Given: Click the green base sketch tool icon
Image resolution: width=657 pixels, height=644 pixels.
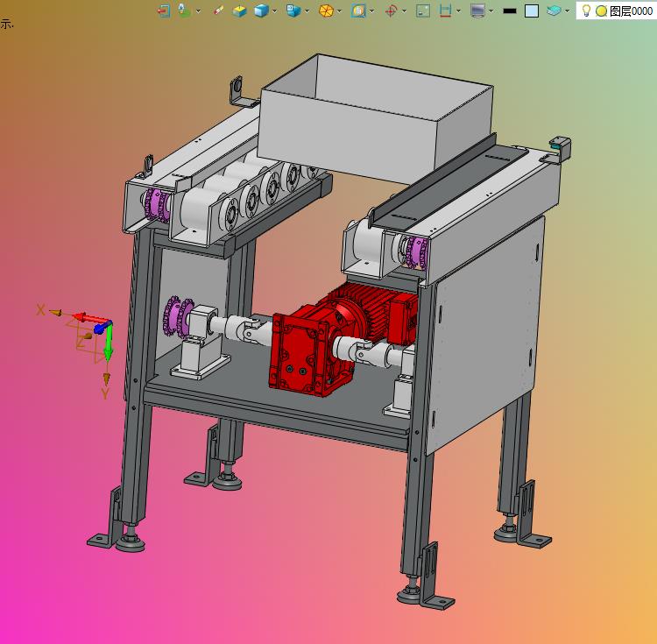Looking at the screenshot, I should [x=184, y=10].
